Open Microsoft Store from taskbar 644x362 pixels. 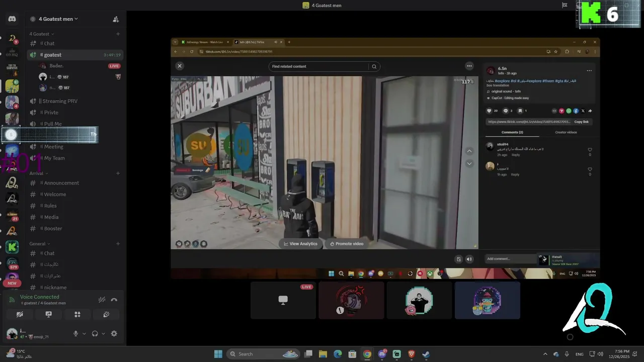click(x=352, y=354)
